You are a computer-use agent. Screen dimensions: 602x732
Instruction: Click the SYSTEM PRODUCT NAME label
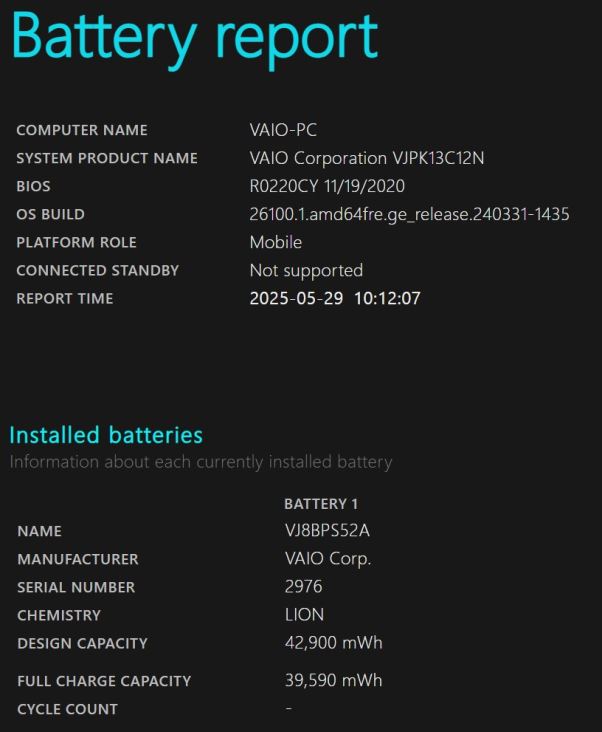(x=107, y=158)
